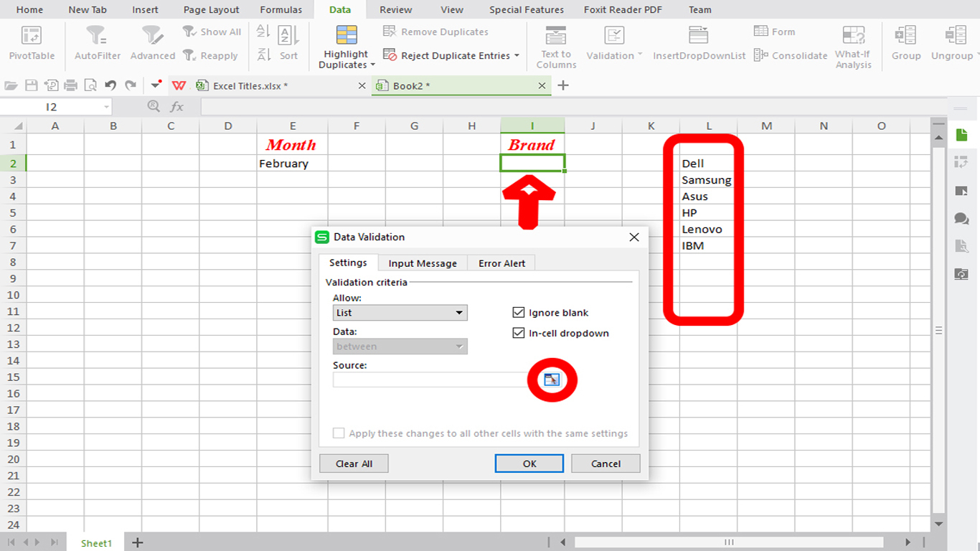Save the workbook with the floppy icon
Viewport: 980px width, 551px height.
coord(31,85)
